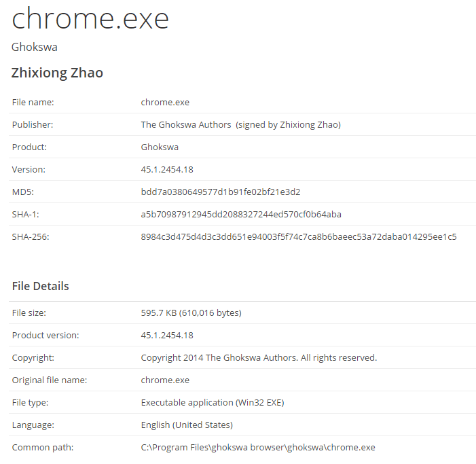476x464 pixels.
Task: Select the 595.7 KB (610,016 bytes) value
Action: [191, 313]
